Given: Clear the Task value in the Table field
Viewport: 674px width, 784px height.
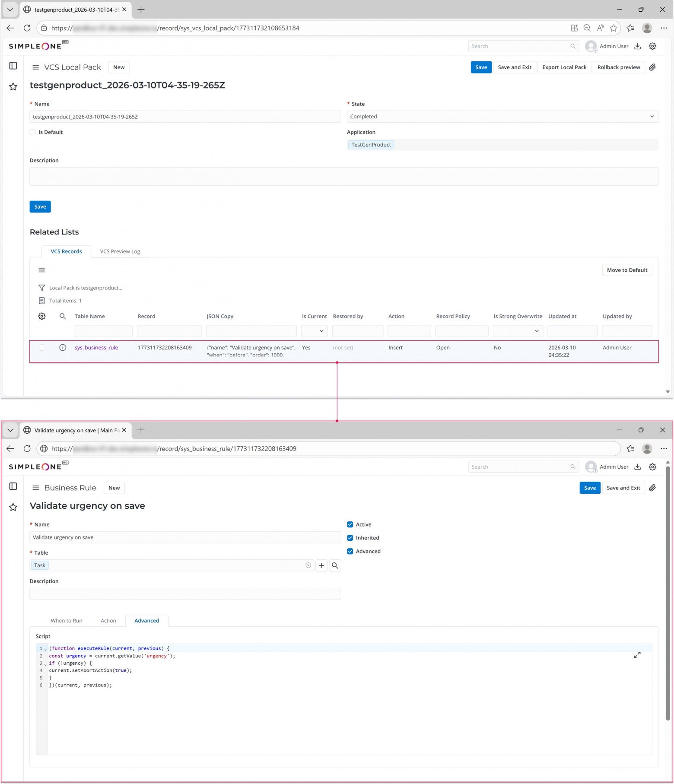Looking at the screenshot, I should coord(308,565).
